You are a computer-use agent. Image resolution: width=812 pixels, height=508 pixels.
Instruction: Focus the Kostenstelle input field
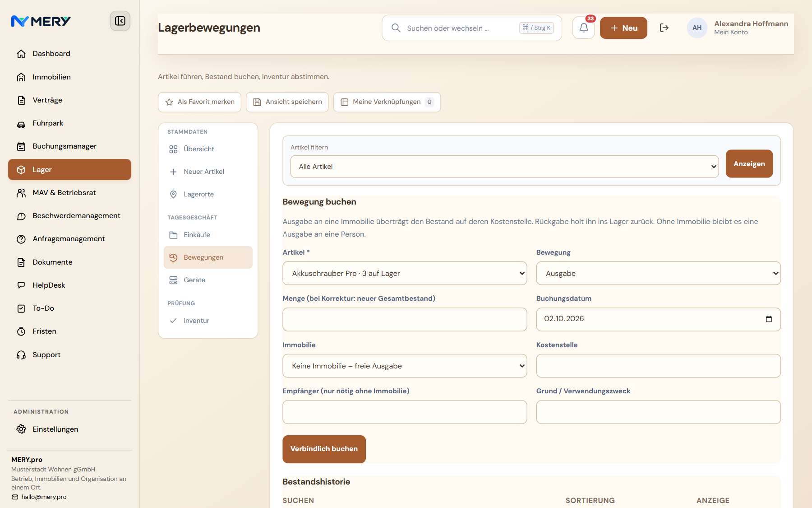tap(658, 366)
